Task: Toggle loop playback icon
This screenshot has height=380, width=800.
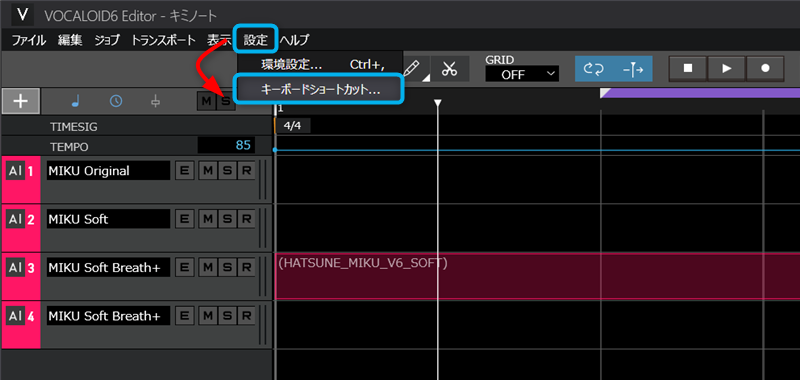Action: [594, 68]
